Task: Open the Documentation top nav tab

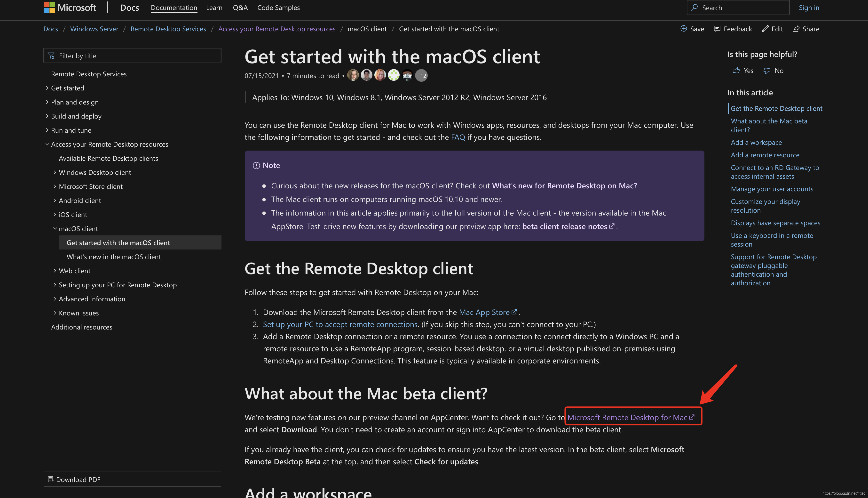Action: click(x=174, y=8)
